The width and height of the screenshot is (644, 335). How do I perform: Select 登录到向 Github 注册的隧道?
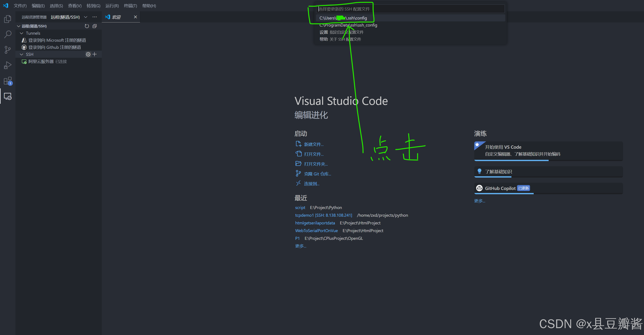click(x=55, y=47)
